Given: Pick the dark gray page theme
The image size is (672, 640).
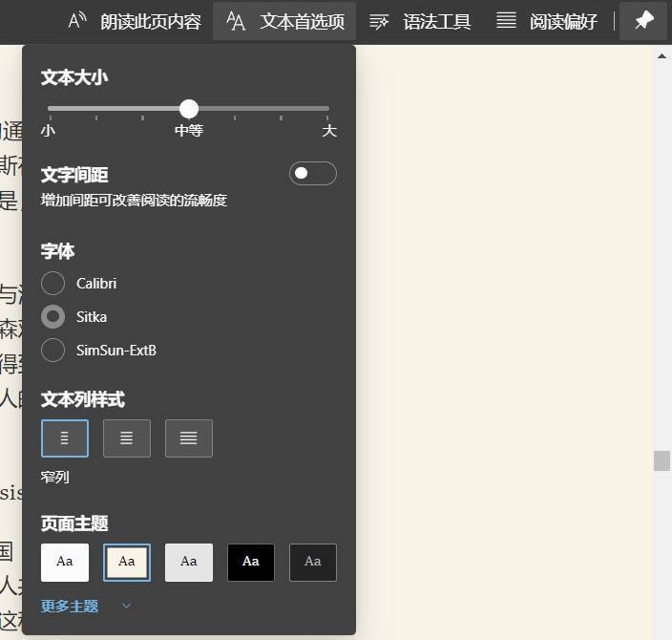Looking at the screenshot, I should tap(313, 562).
